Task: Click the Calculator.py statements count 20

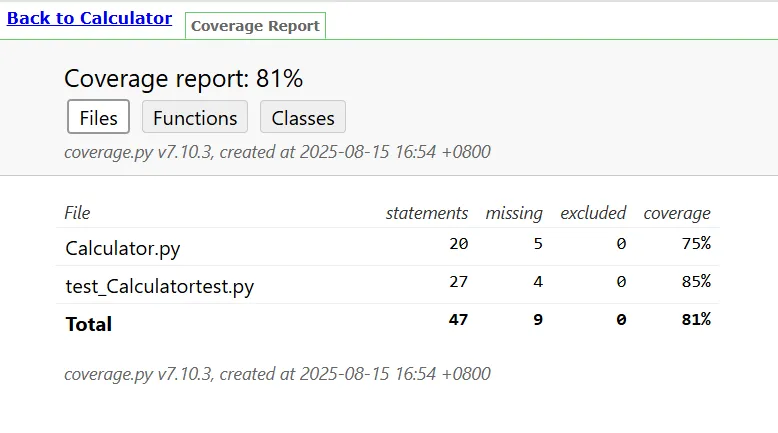Action: (458, 244)
